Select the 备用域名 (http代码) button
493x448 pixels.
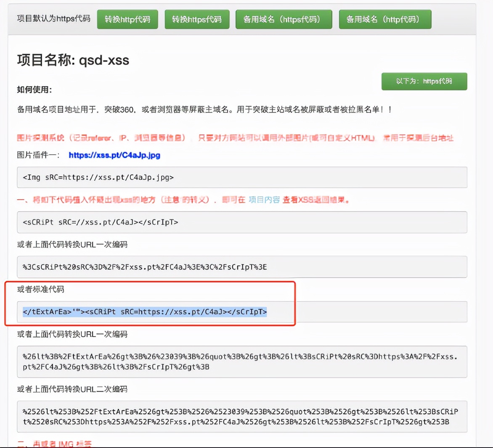385,19
